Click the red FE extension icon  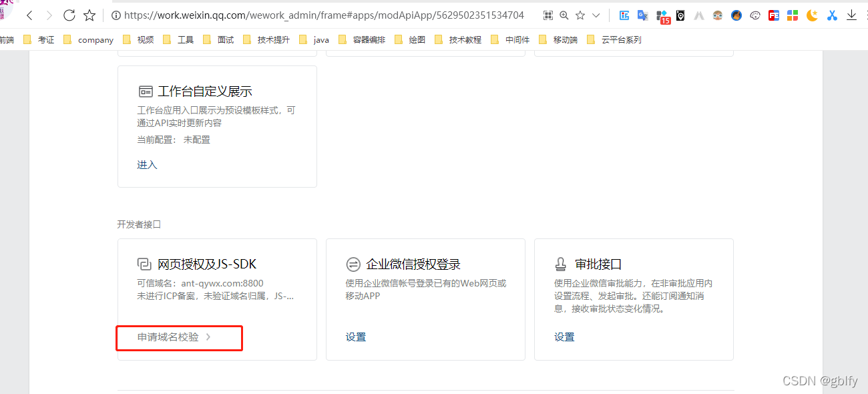tap(773, 15)
